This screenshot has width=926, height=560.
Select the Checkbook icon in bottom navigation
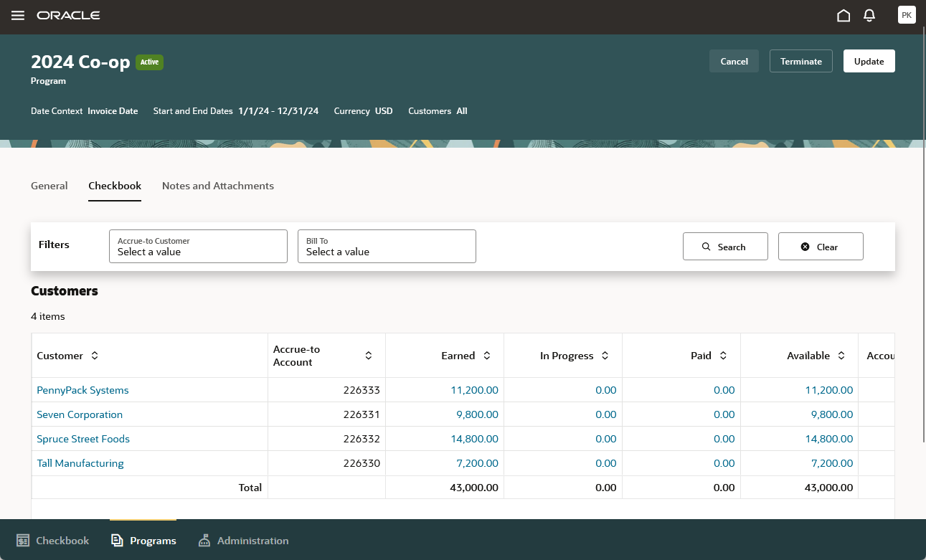click(22, 540)
